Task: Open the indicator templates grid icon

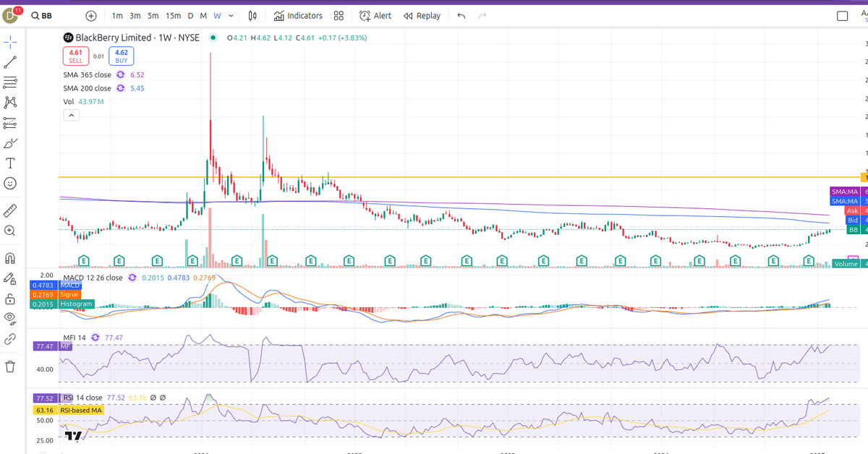Action: (339, 16)
